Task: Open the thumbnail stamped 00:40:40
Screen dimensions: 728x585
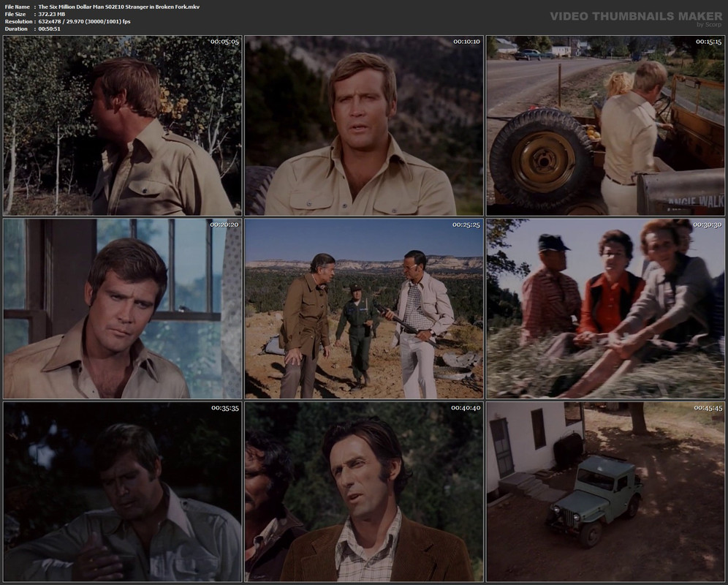Action: click(x=364, y=491)
